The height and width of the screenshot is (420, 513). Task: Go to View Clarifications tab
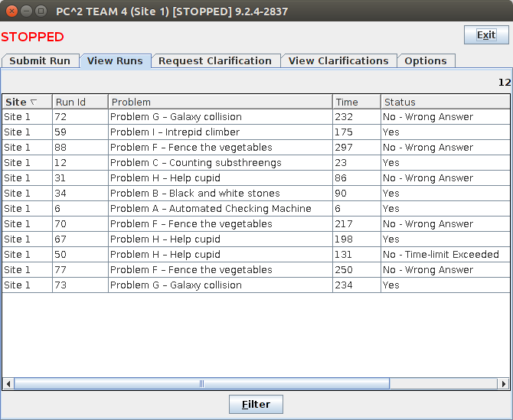[338, 61]
